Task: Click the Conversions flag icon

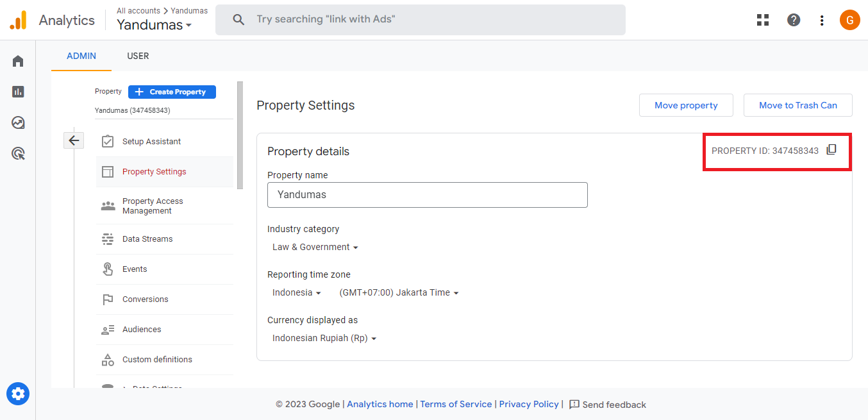Action: [x=108, y=299]
